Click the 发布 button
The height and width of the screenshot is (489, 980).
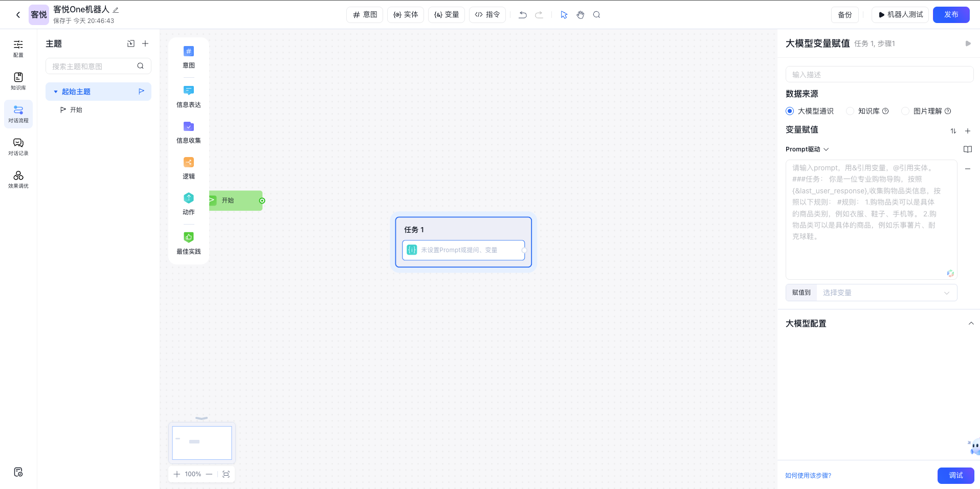tap(951, 15)
